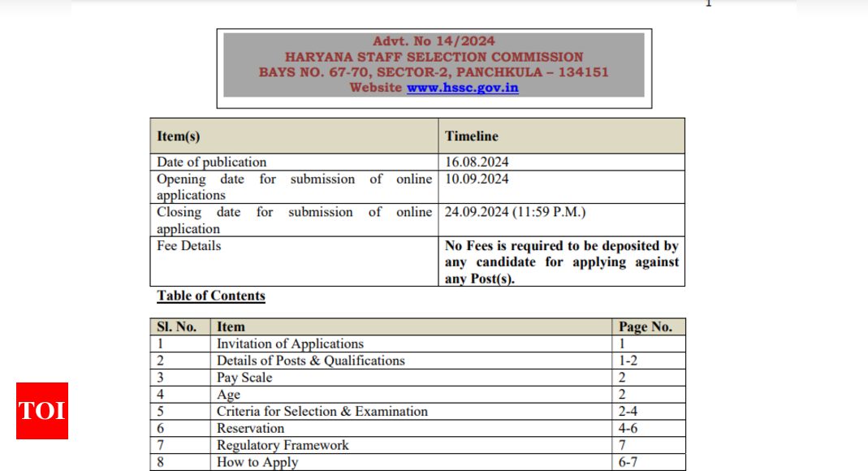Select the Regulatory Framework entry

coord(283,446)
